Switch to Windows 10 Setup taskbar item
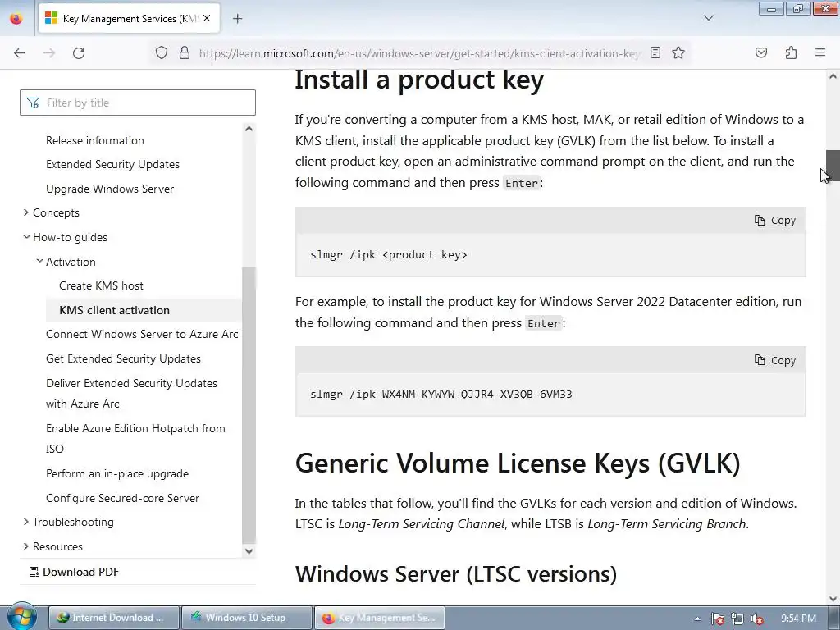This screenshot has height=630, width=840. click(x=246, y=618)
